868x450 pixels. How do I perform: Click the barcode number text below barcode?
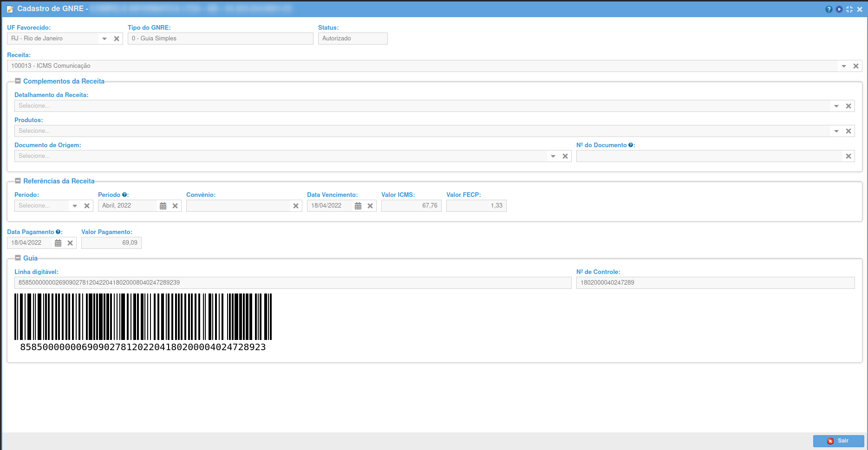pyautogui.click(x=143, y=347)
